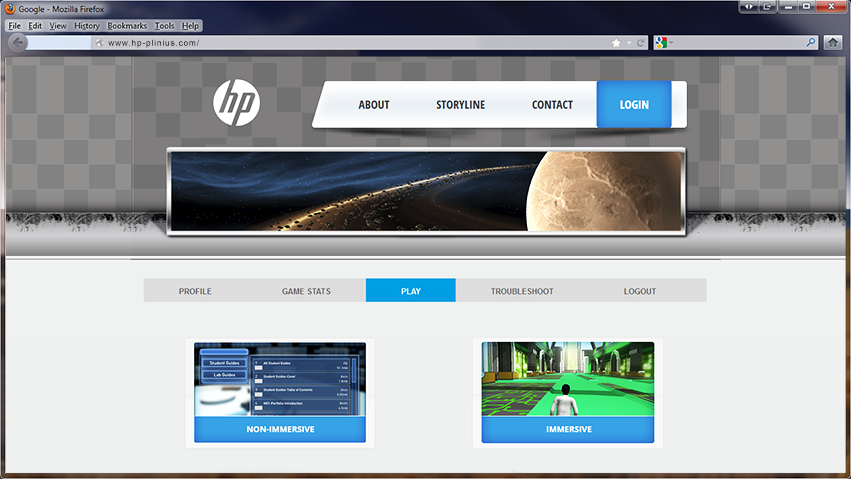Close the Firefox window

click(x=831, y=7)
